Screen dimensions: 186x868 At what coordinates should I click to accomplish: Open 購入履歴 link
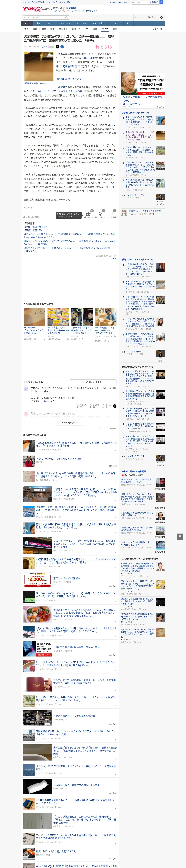point(152,17)
